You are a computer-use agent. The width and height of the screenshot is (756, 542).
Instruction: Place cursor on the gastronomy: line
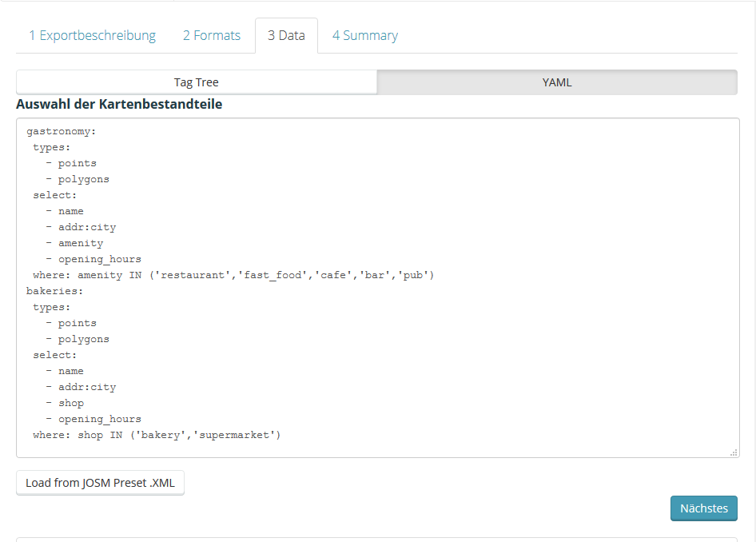pos(61,131)
